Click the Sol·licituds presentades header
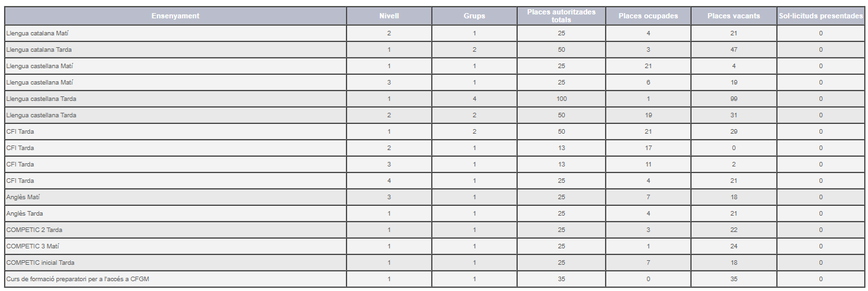The image size is (868, 291). click(821, 16)
